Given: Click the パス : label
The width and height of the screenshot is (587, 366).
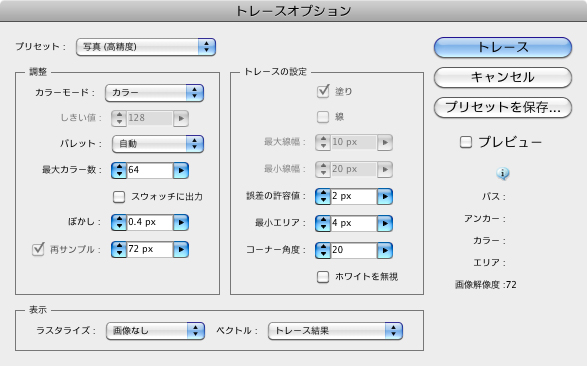Looking at the screenshot, I should tap(494, 196).
